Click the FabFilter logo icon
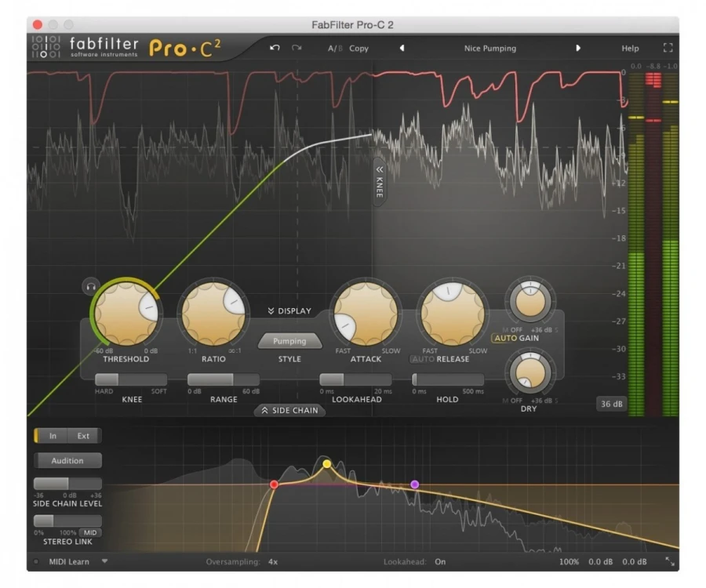706x588 pixels. point(46,47)
